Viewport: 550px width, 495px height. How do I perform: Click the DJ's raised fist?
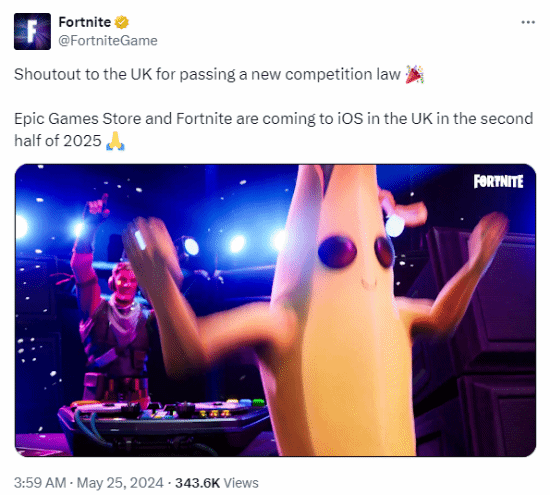98,205
